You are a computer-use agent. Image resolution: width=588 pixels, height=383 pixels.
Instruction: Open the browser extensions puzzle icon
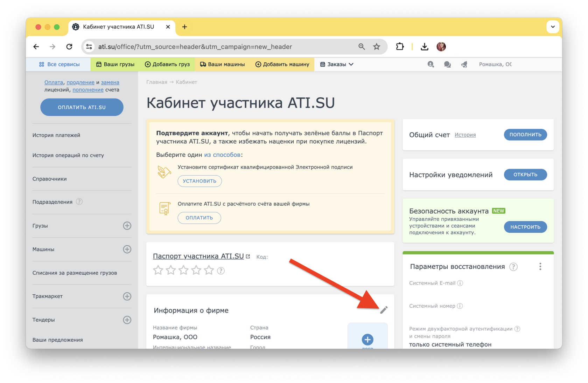pos(400,47)
